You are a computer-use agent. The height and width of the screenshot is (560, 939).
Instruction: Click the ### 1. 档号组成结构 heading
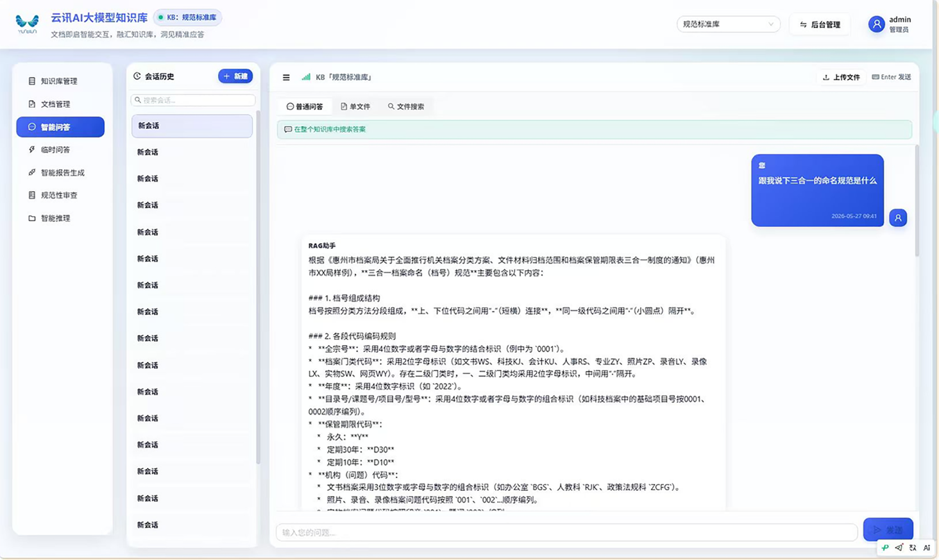(x=344, y=298)
